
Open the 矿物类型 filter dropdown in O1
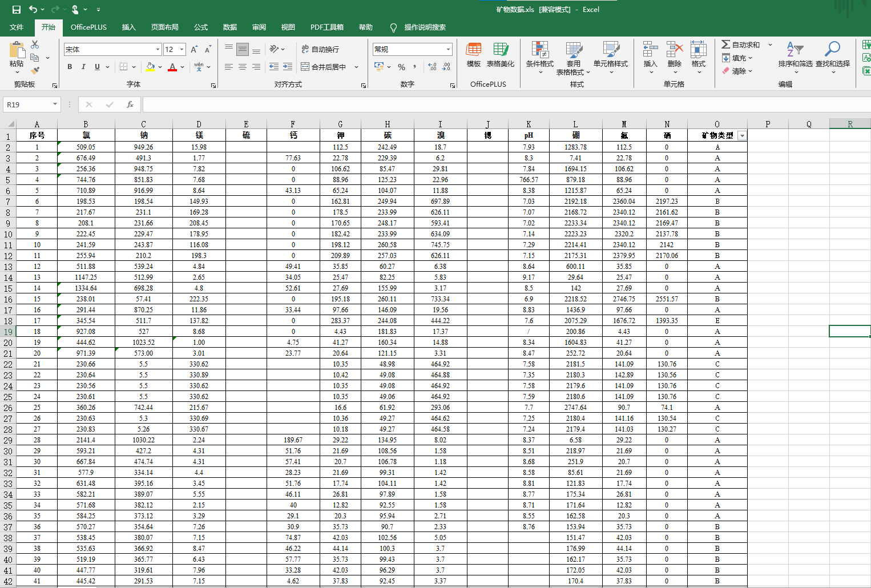(742, 136)
